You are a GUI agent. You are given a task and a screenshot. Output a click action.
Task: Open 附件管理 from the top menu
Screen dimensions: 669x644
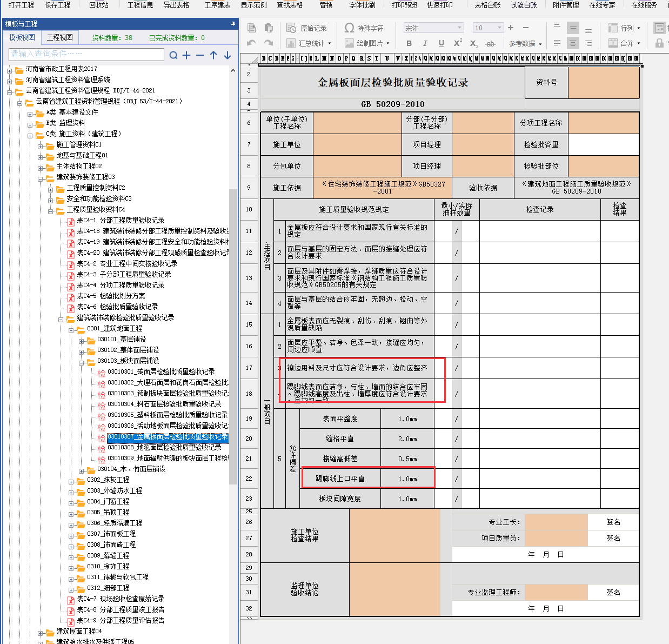(566, 5)
